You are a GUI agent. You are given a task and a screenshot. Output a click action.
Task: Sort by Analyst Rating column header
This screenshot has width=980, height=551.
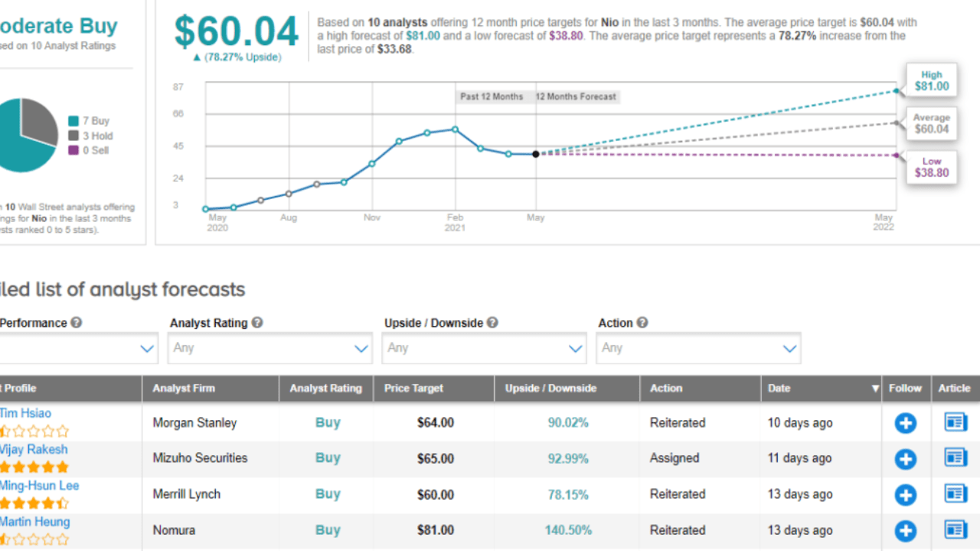[x=325, y=388]
